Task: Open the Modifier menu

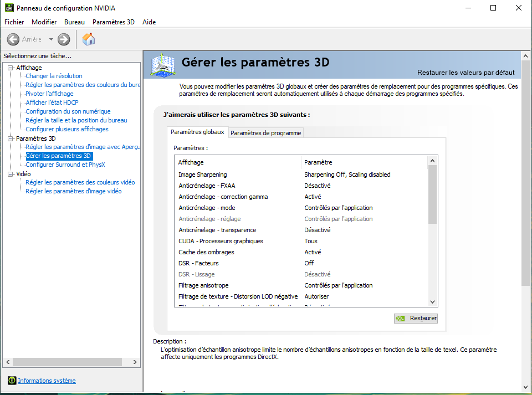Action: [x=44, y=22]
